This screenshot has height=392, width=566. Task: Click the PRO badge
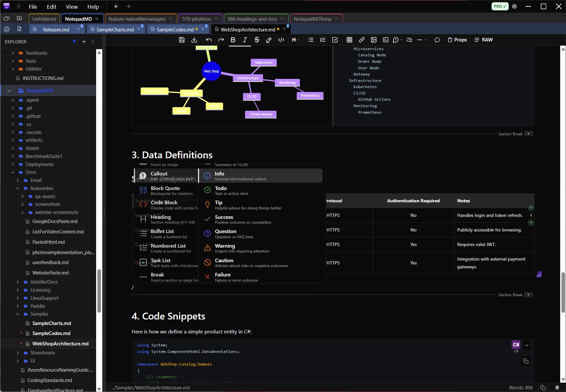coord(500,6)
